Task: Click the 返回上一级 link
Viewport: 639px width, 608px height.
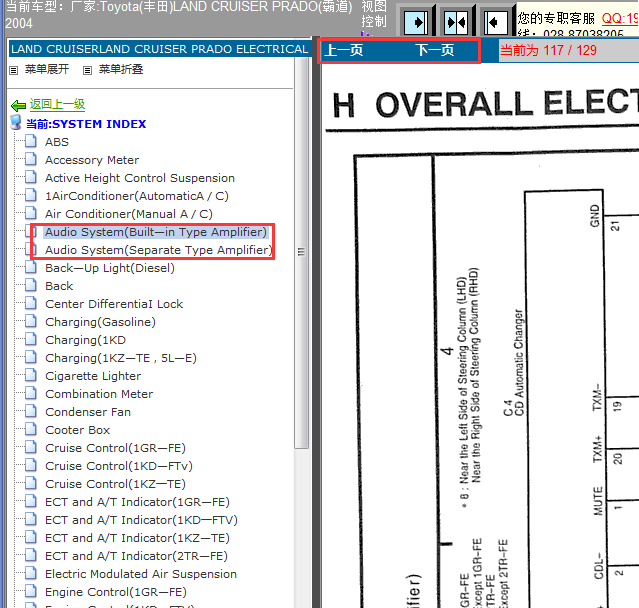Action: pos(57,104)
